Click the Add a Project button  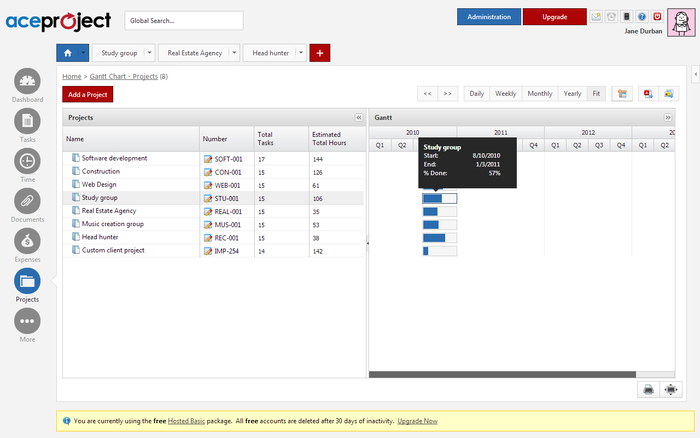click(88, 94)
